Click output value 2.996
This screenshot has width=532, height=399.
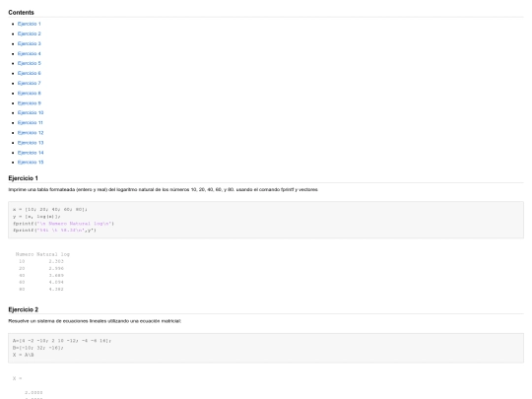[x=56, y=268]
